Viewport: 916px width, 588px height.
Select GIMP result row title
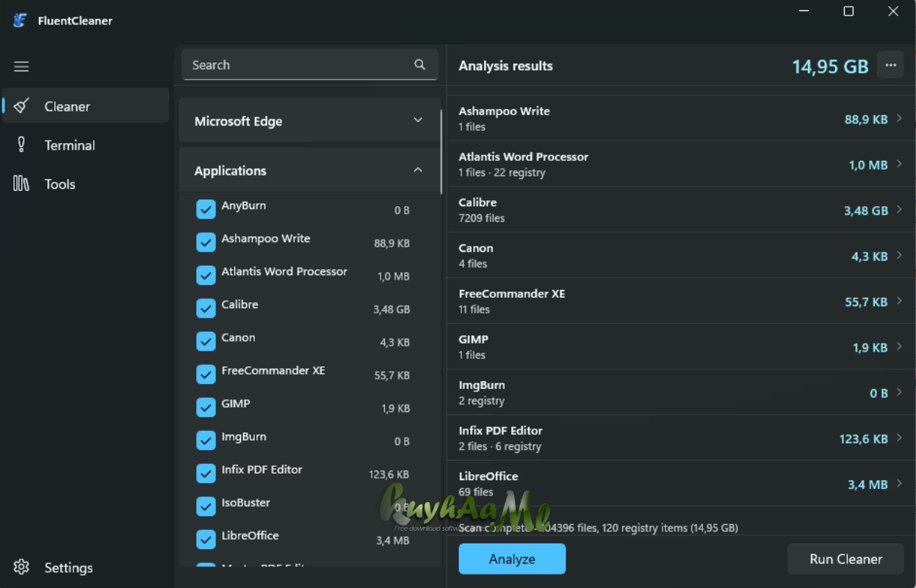tap(473, 339)
